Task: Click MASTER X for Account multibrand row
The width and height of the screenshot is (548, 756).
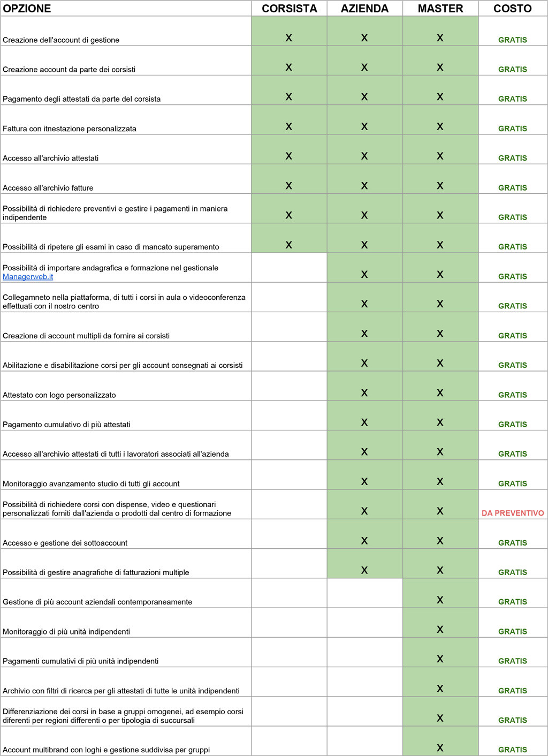Action: [x=440, y=748]
